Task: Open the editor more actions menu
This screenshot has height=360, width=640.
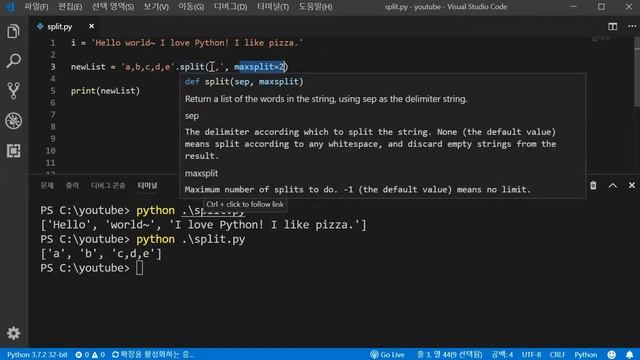Action: pos(632,27)
